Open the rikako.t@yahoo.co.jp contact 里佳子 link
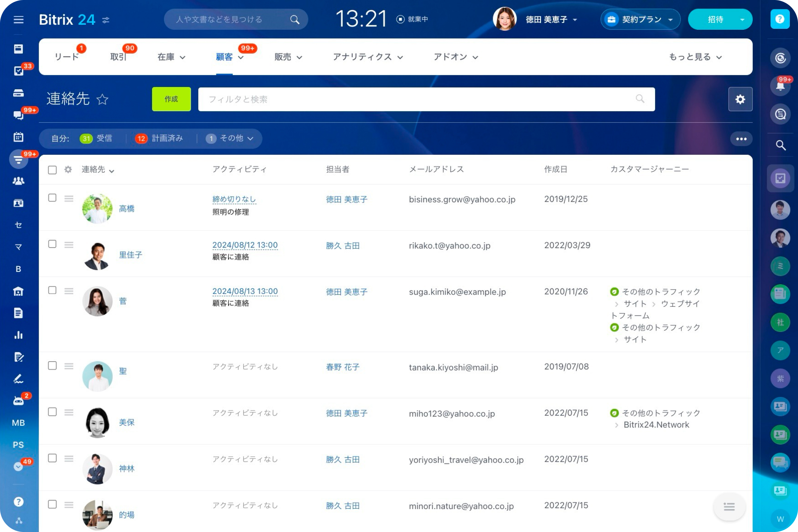Screen dimensions: 798x532 (130, 255)
